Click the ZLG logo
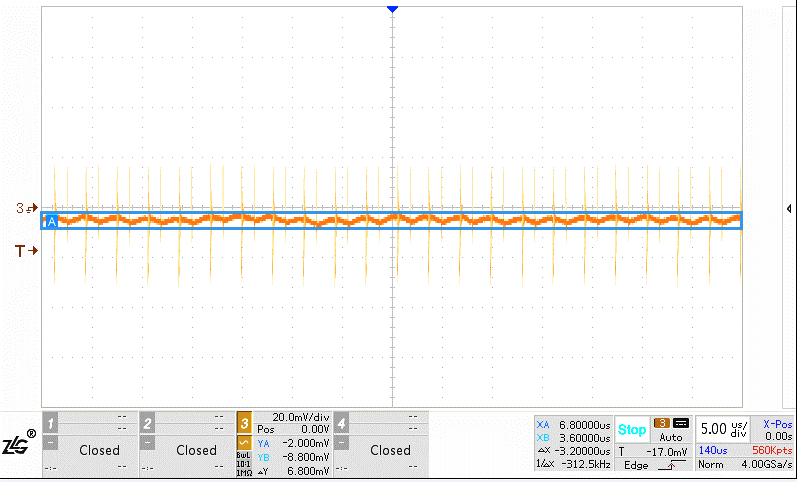The width and height of the screenshot is (797, 482). (19, 443)
